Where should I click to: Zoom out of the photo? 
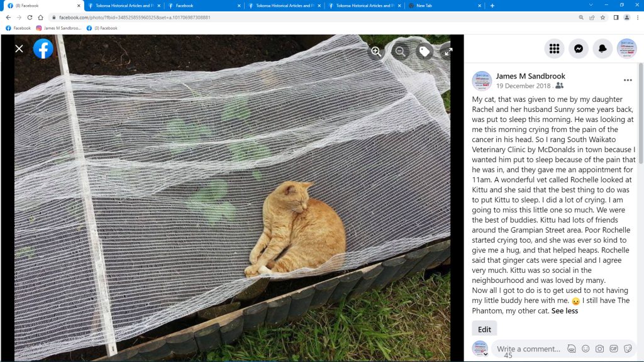coord(400,52)
